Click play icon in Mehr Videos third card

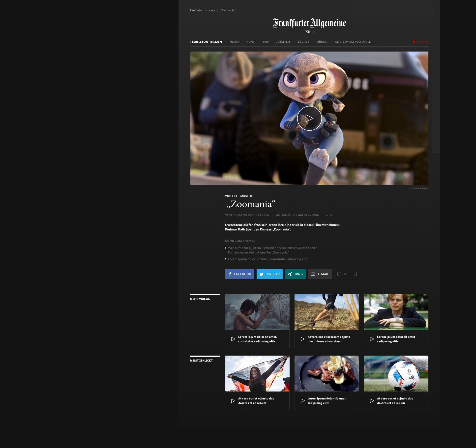coord(372,339)
